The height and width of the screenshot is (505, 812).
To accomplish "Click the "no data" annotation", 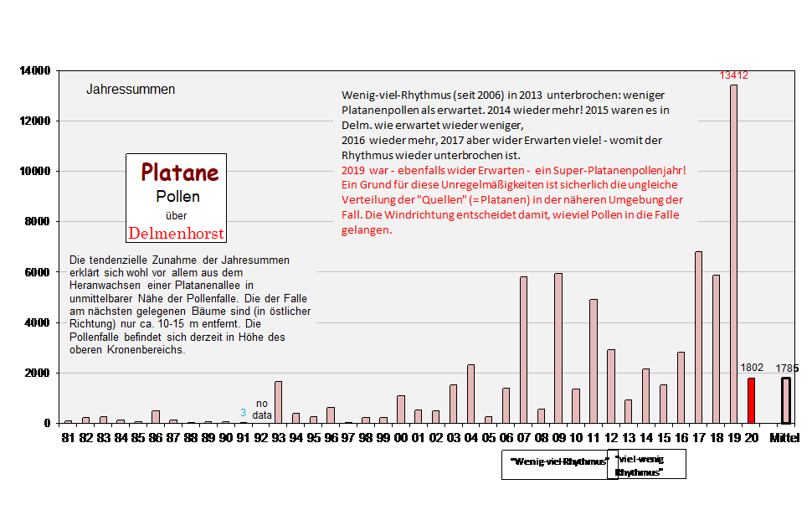I will 262,409.
